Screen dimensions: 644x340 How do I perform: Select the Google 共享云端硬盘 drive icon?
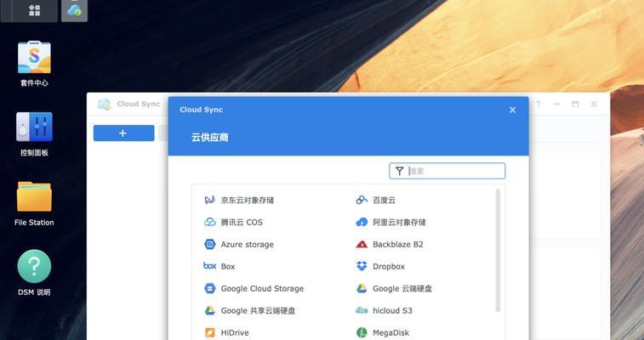click(x=210, y=310)
